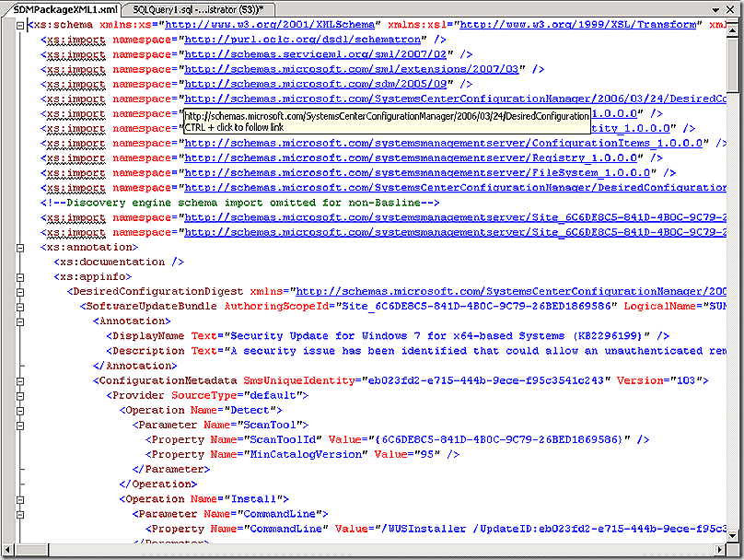Click the vertical scrollbar down arrow

(732, 536)
